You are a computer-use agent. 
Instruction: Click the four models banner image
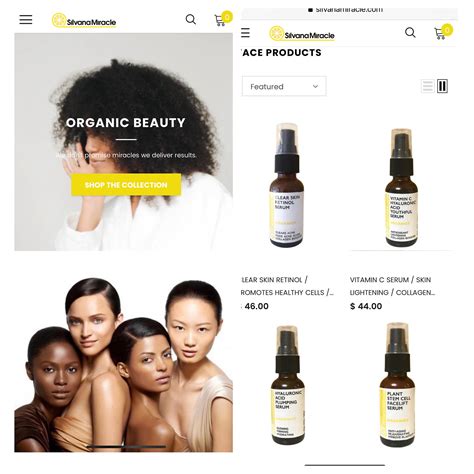pos(123,365)
